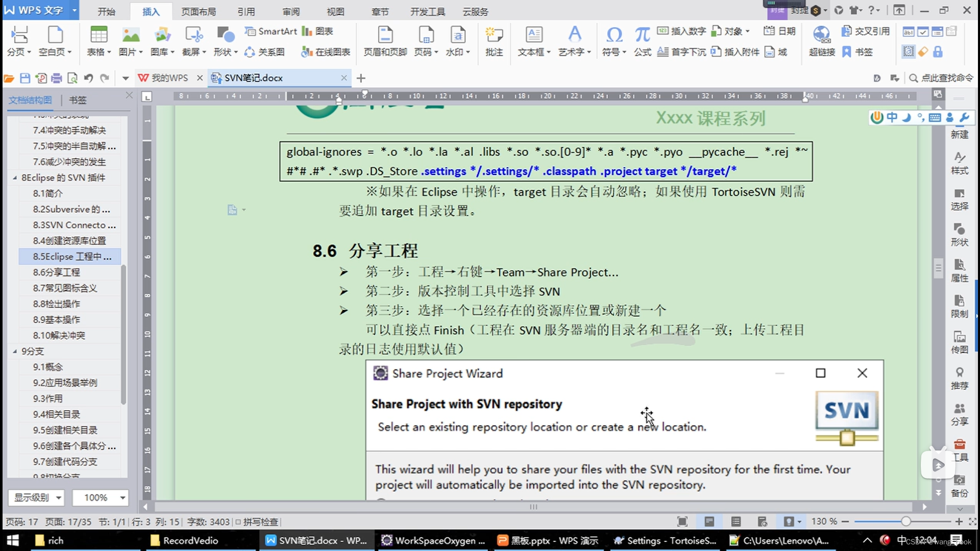The width and height of the screenshot is (980, 551).
Task: Click the save icon in quick toolbar
Action: (24, 78)
